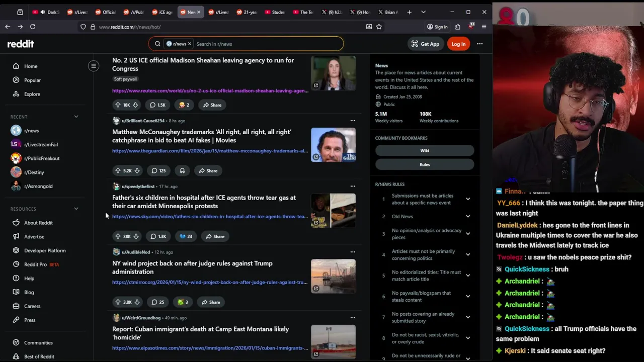Expand rule 4 about politics articles
This screenshot has width=644, height=362.
pyautogui.click(x=467, y=255)
